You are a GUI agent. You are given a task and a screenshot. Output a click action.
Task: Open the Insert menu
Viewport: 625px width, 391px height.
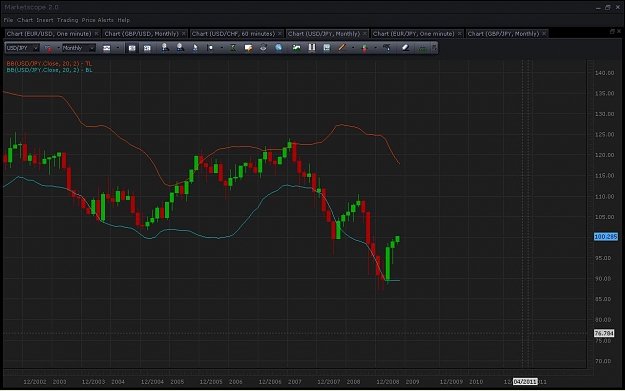coord(45,20)
